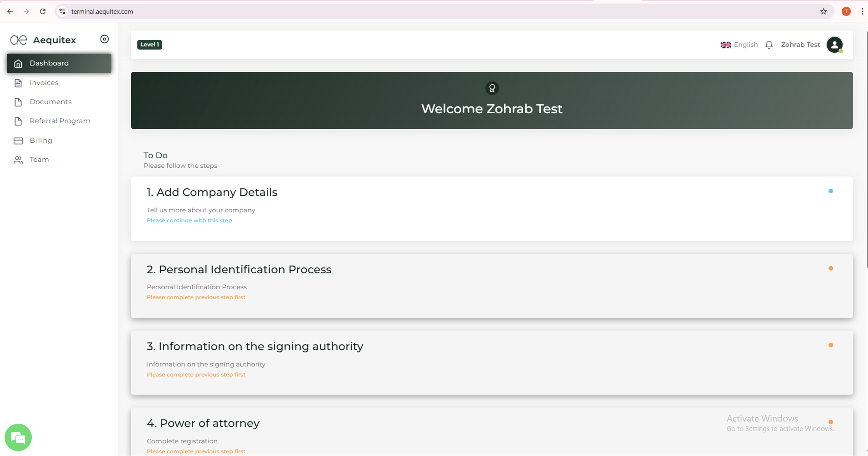This screenshot has height=456, width=868.
Task: Open the English language selector
Action: pyautogui.click(x=739, y=45)
